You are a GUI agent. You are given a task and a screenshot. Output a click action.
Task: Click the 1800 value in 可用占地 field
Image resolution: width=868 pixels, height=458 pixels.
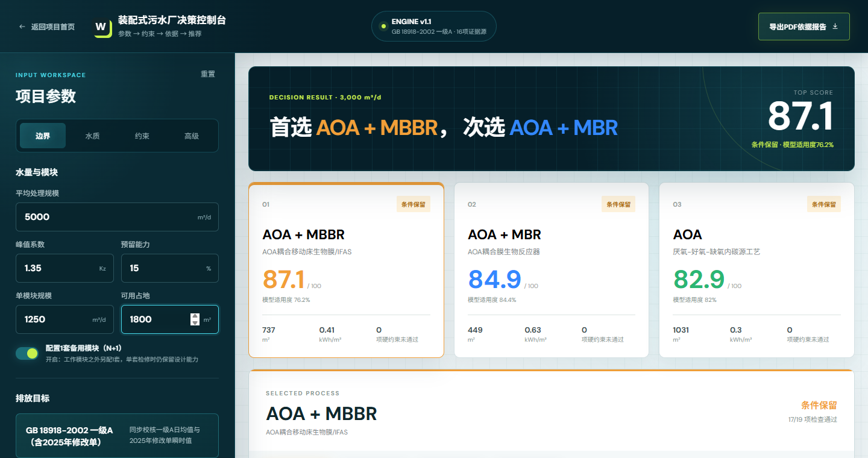point(141,319)
